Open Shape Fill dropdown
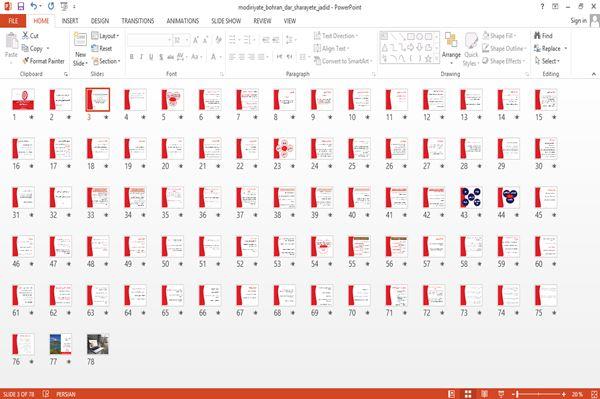Screen dimensions: 600x399 (499, 36)
